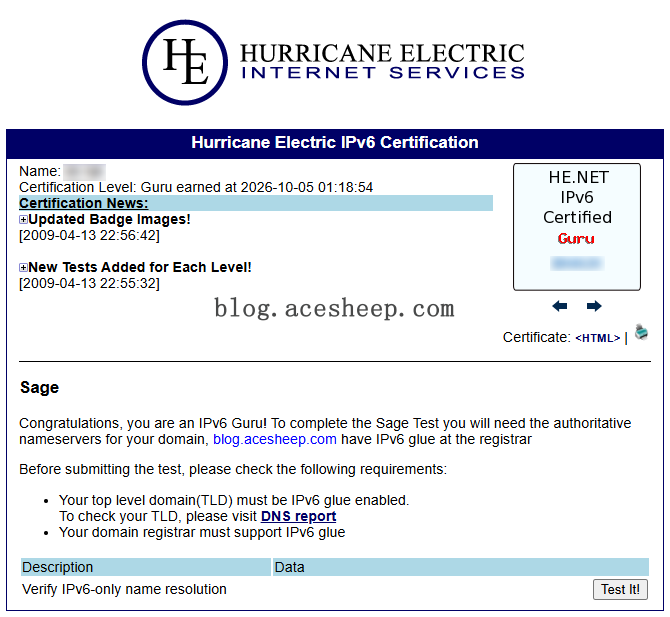Click the Hurricane Electric IPv6 Certification title bar
Screen dimensions: 670x617
(x=335, y=143)
